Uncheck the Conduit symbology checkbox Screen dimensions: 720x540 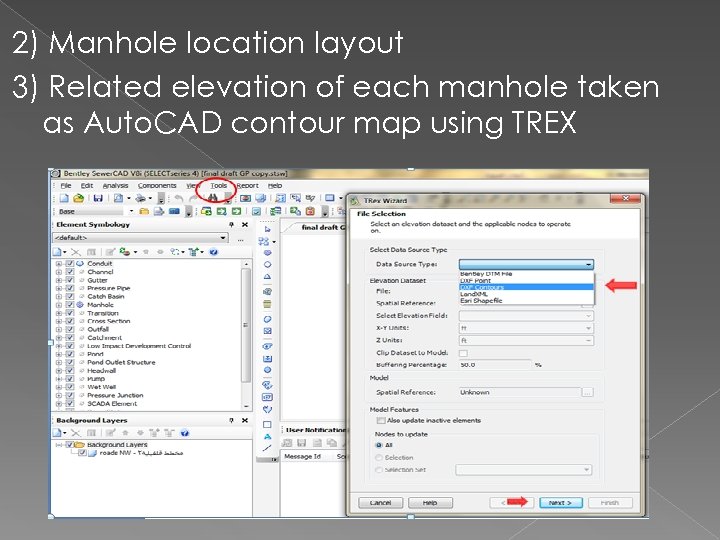[70, 264]
